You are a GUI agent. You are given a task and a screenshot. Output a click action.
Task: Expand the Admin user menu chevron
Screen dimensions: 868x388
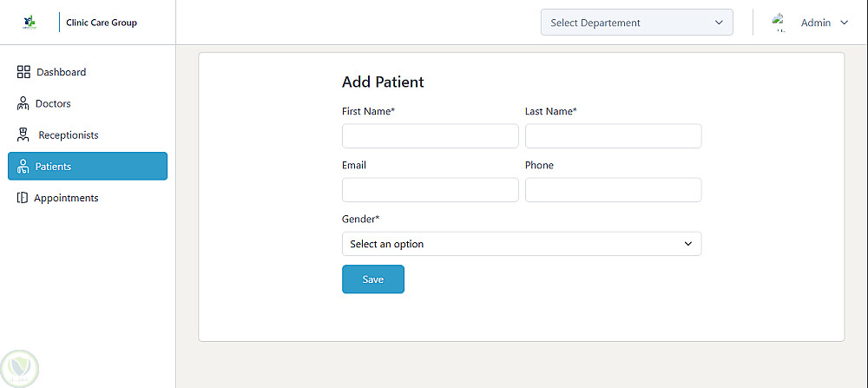pos(844,23)
